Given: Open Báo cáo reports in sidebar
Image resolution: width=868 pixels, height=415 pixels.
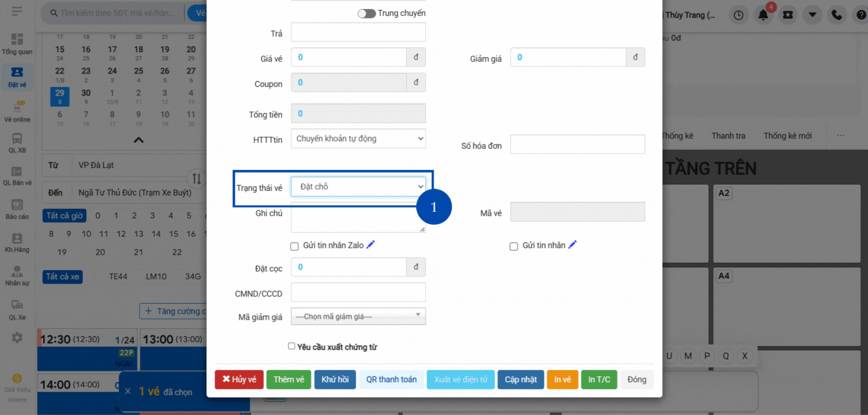Looking at the screenshot, I should [17, 209].
